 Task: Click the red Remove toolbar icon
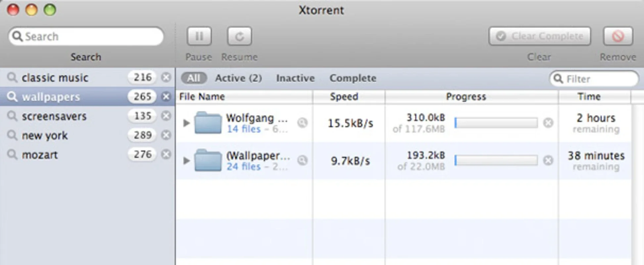coord(618,36)
